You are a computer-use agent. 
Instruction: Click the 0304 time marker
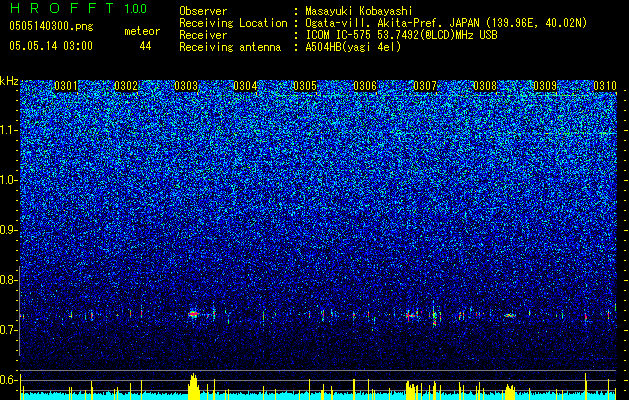point(245,86)
